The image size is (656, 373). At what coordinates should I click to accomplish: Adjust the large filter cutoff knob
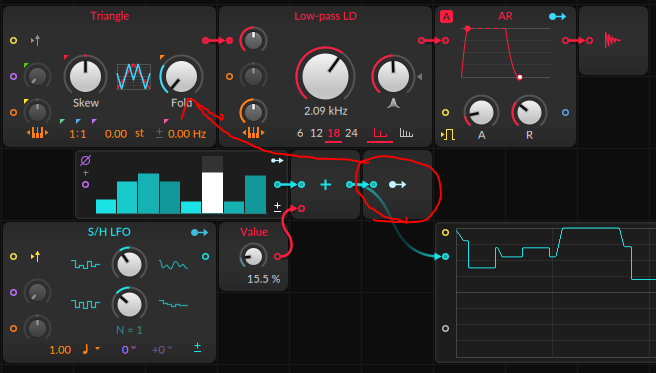(325, 76)
